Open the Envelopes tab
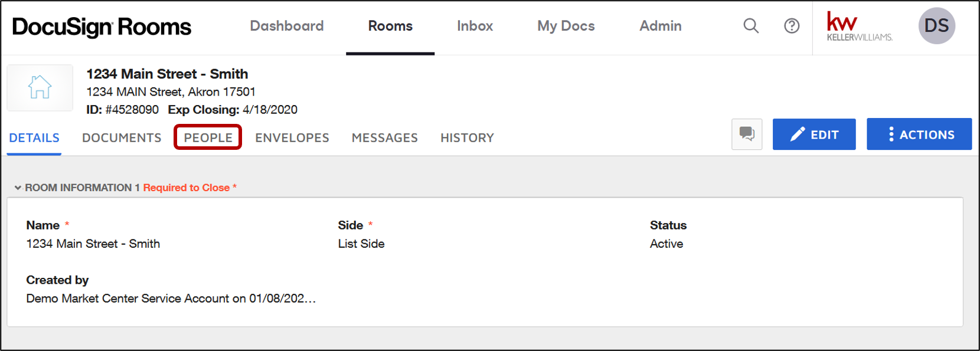The height and width of the screenshot is (351, 980). [292, 137]
